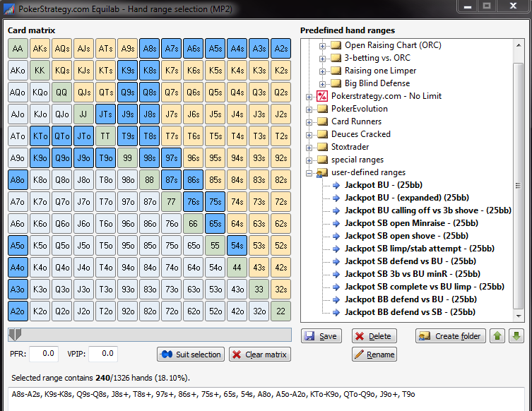Click the Suit selection blue icon

[167, 355]
